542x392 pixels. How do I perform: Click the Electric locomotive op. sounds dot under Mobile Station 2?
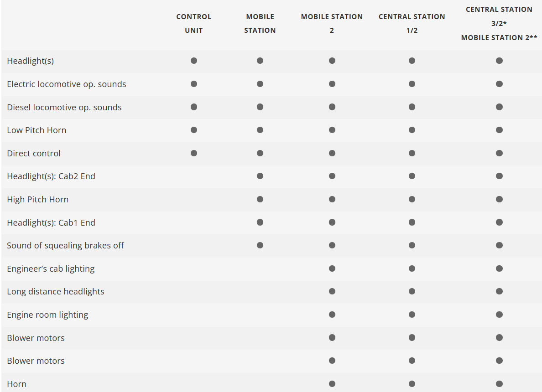pyautogui.click(x=332, y=84)
